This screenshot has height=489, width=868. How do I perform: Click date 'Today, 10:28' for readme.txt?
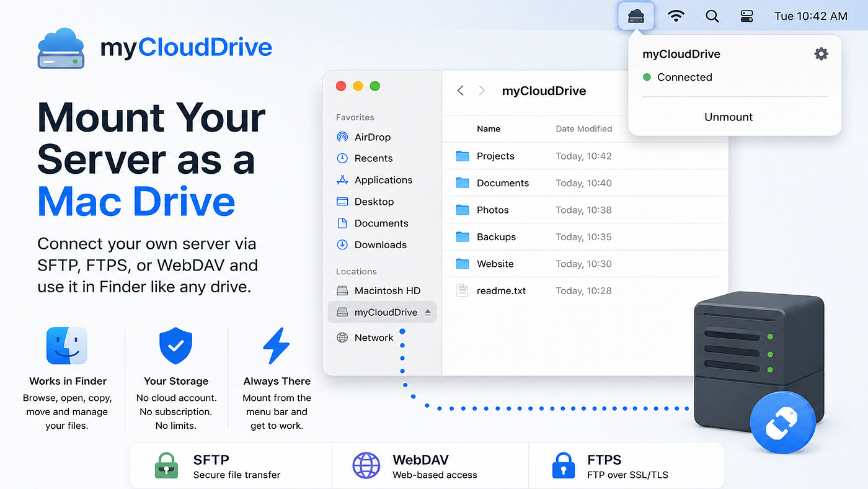click(584, 290)
